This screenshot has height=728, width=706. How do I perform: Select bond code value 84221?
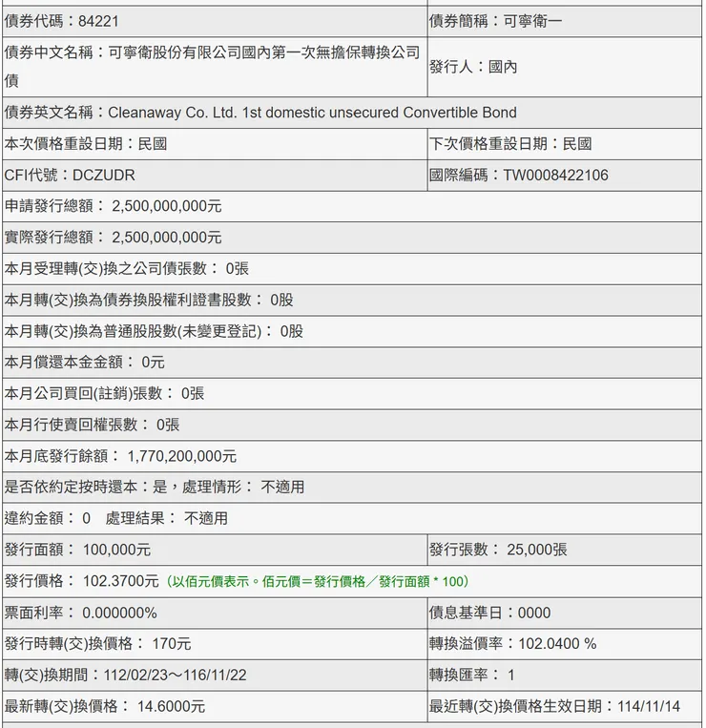coord(98,21)
